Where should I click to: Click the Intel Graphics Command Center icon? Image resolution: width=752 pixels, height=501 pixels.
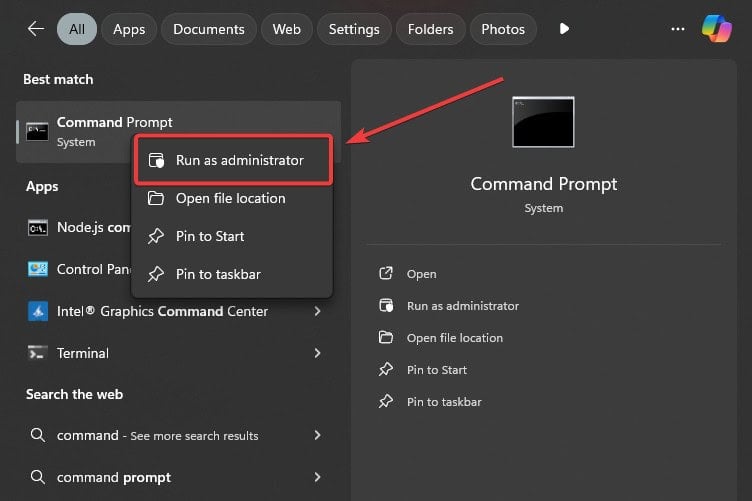37,312
